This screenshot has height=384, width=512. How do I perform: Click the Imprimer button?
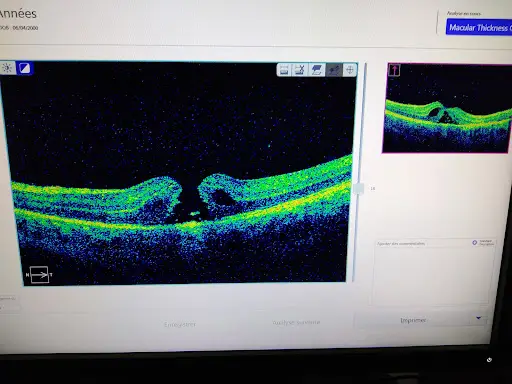click(413, 320)
